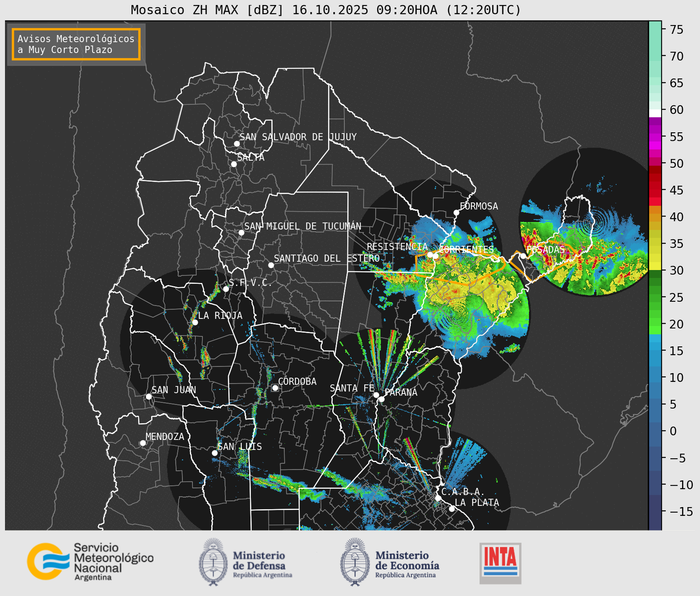Click the Ministerio de Economía emblem
This screenshot has height=596, width=700.
click(355, 562)
